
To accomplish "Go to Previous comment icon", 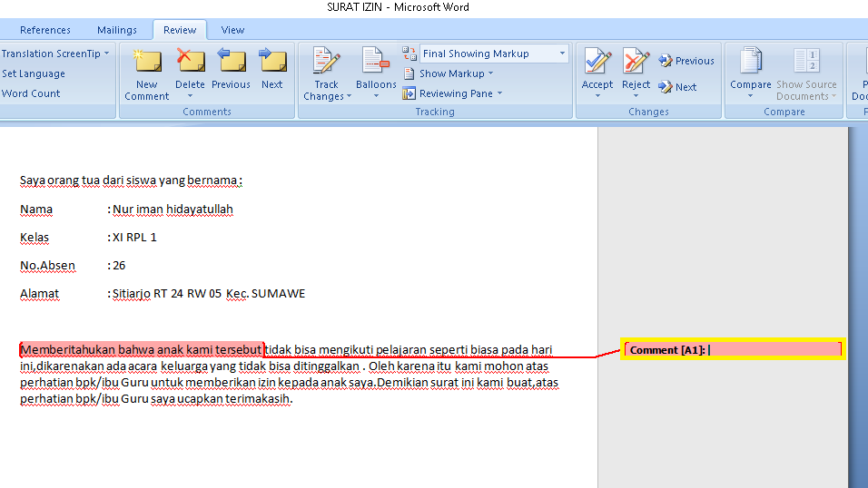I will tap(231, 63).
